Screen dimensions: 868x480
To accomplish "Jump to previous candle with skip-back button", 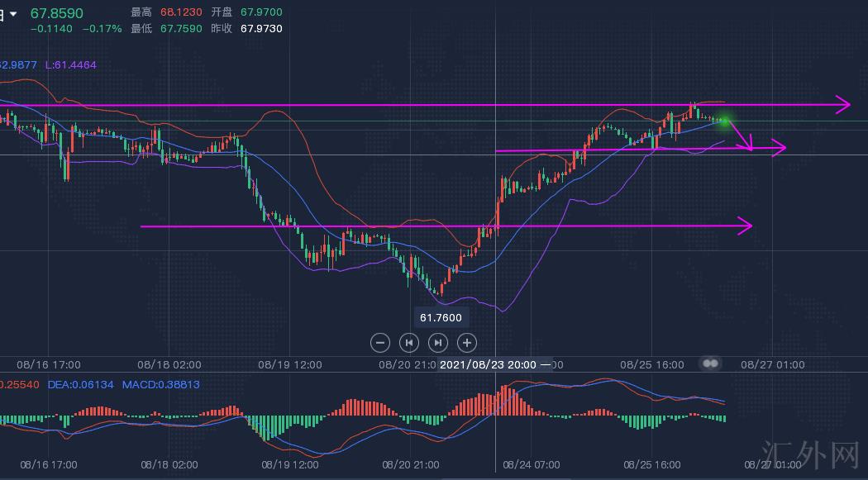I will tap(409, 342).
